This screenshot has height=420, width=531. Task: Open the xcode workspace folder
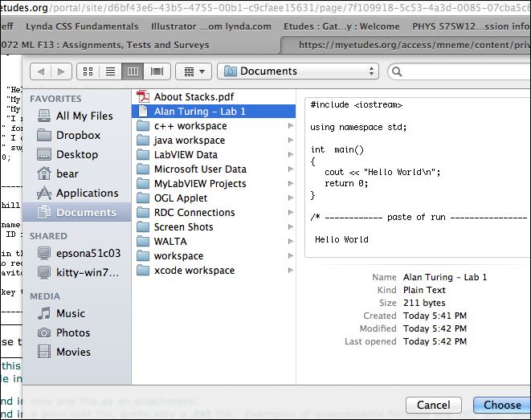[x=214, y=271]
